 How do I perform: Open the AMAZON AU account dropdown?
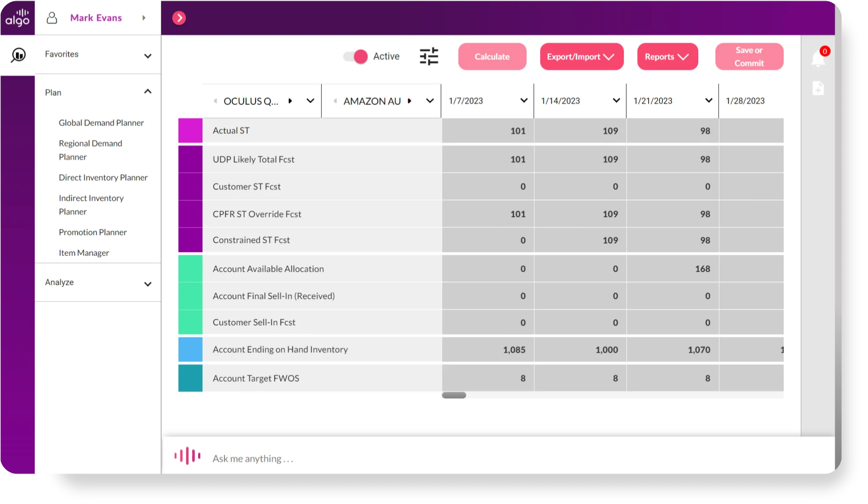[x=430, y=101]
